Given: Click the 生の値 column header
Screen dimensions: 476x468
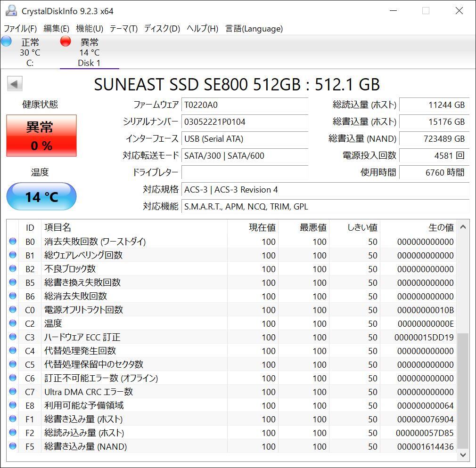Looking at the screenshot, I should point(441,228).
